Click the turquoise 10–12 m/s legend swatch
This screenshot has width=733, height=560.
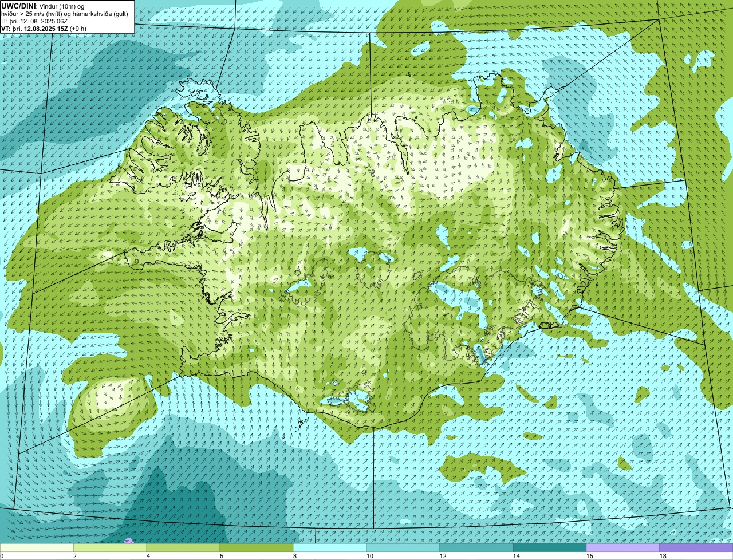click(x=403, y=548)
